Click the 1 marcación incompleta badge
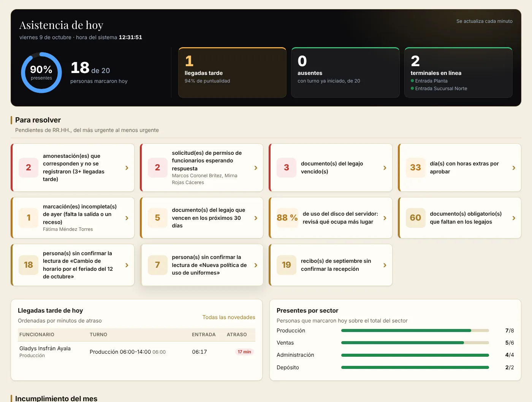 tap(28, 218)
